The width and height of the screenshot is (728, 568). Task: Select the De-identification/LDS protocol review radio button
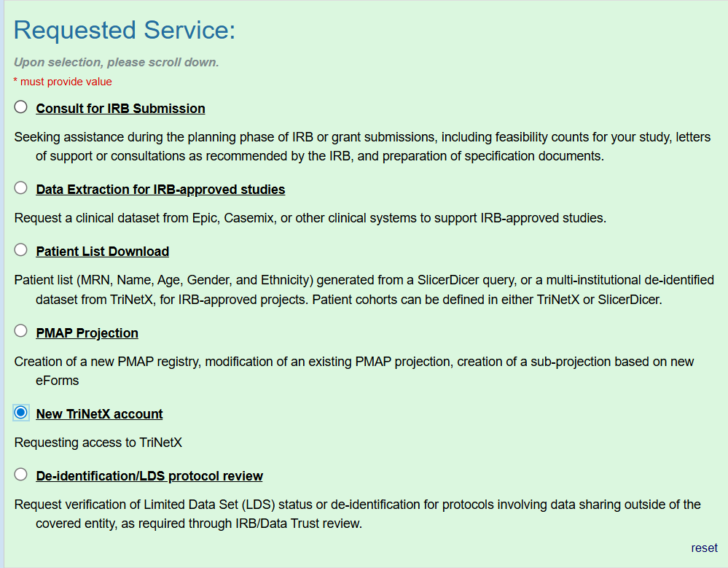20,475
